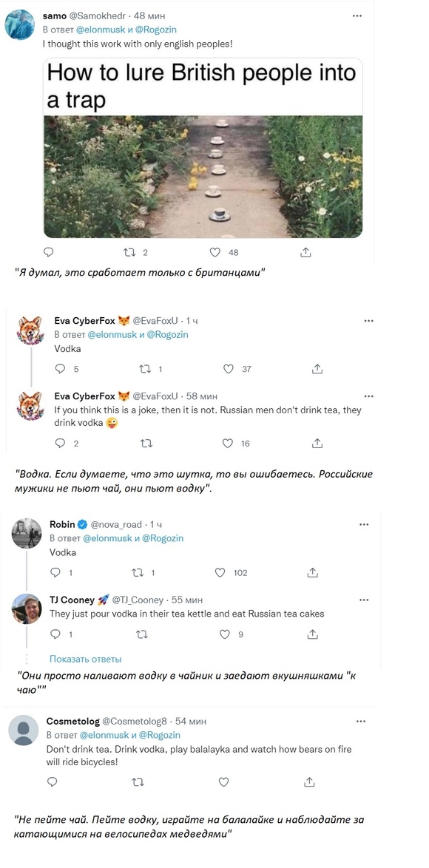Open TJ Cooney's profile picture
Screen dimensions: 429x868
[27, 608]
